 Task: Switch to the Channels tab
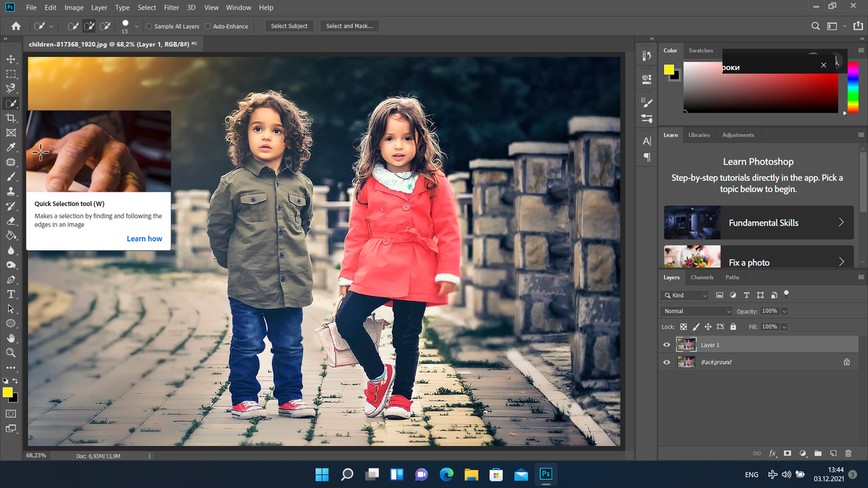(702, 277)
